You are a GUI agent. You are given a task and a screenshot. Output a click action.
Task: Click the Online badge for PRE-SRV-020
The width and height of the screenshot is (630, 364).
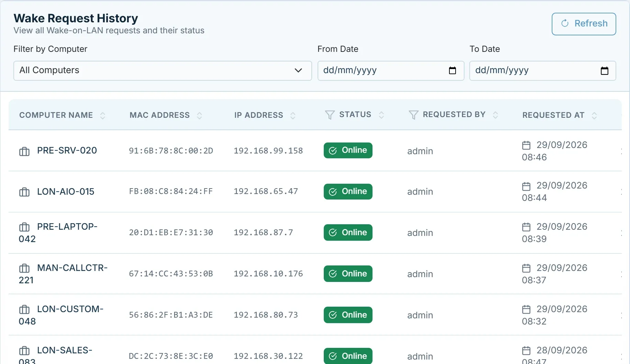click(x=348, y=150)
